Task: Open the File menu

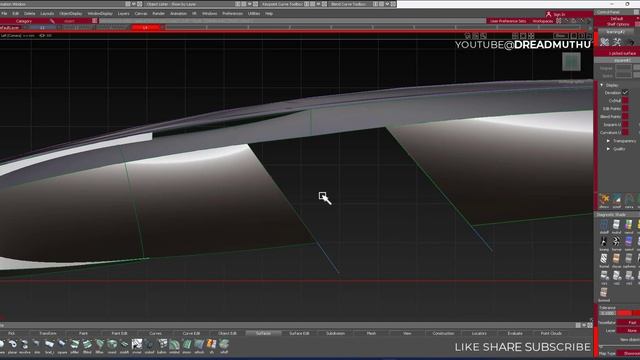Action: click(x=4, y=13)
